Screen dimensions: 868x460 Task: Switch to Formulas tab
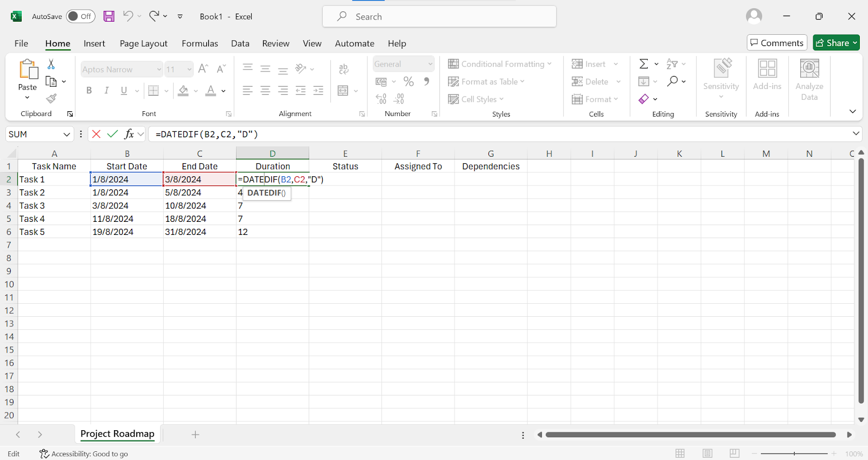tap(200, 43)
